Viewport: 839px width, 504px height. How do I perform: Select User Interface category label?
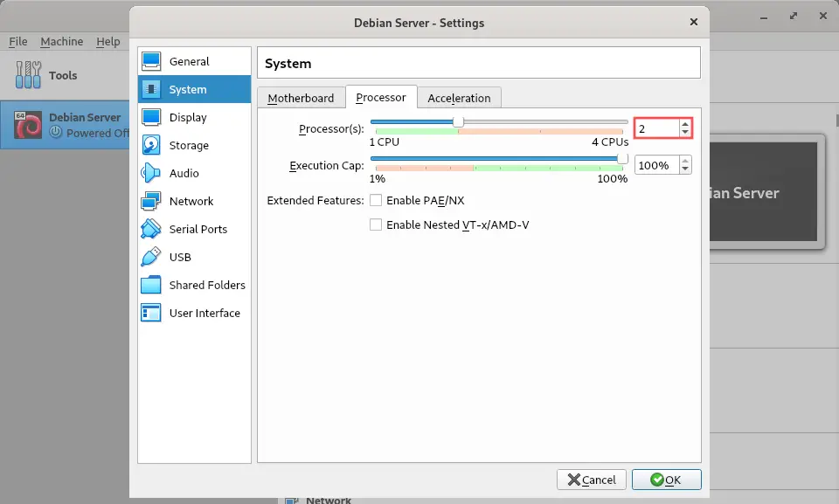[205, 313]
